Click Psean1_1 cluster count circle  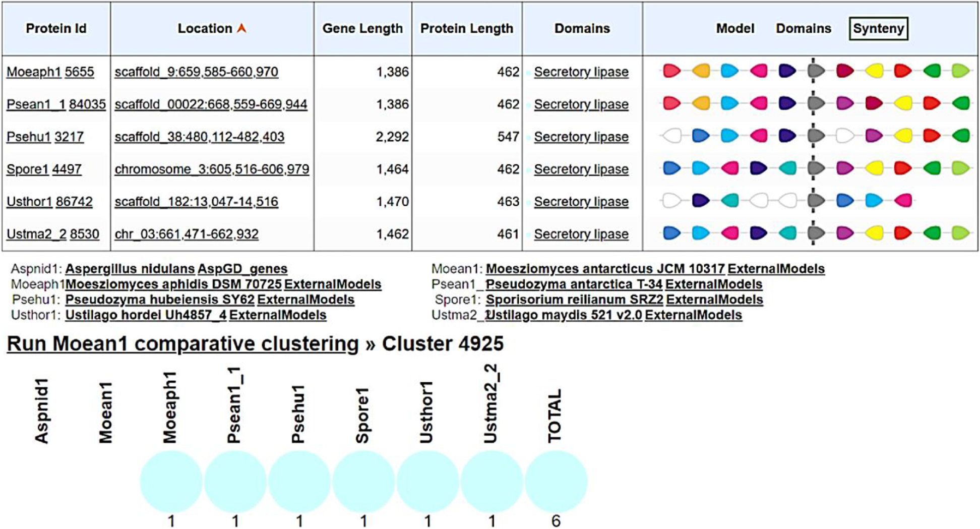(x=235, y=482)
